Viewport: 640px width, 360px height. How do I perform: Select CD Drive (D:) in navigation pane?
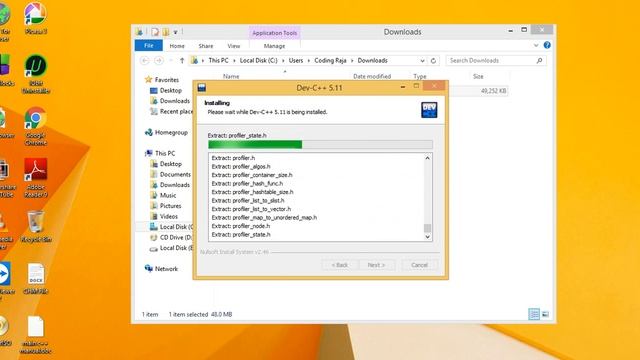[171, 237]
